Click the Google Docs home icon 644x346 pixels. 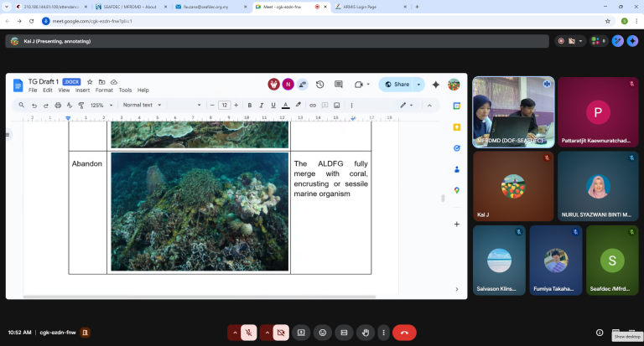click(18, 85)
